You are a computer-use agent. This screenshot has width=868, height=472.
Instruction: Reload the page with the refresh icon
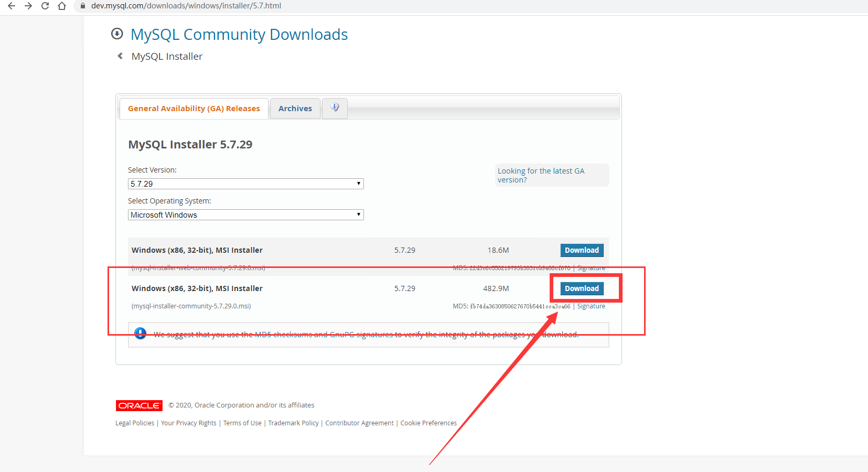click(45, 6)
